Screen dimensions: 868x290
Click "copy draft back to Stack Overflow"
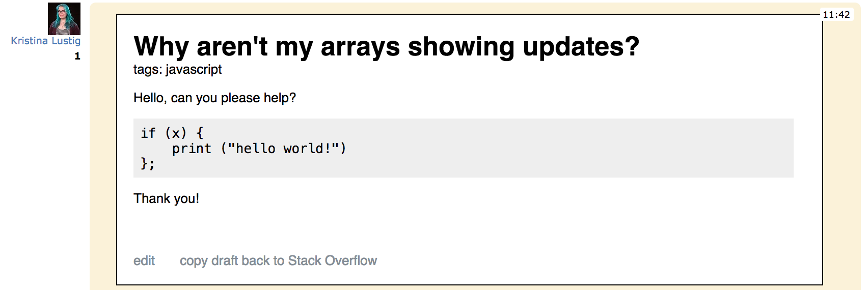(278, 260)
